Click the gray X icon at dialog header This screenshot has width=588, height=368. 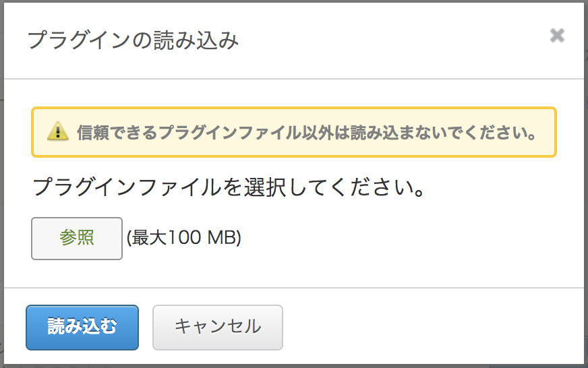(557, 36)
